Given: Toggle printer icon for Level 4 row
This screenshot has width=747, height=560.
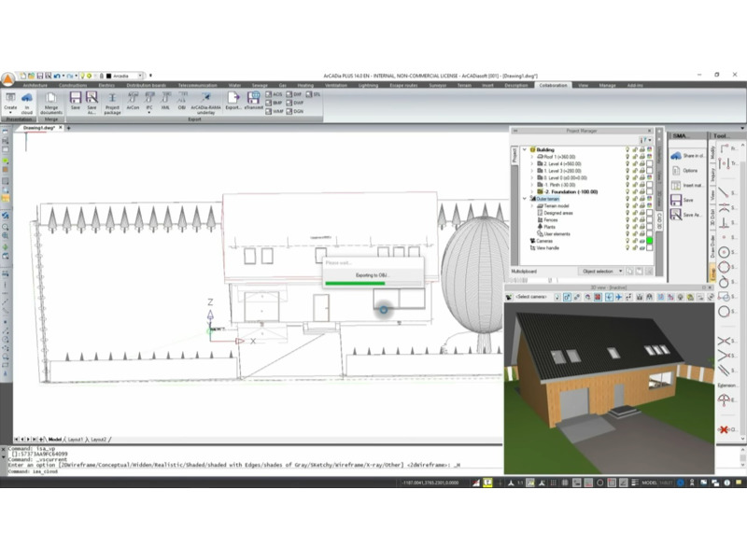Looking at the screenshot, I should (641, 164).
